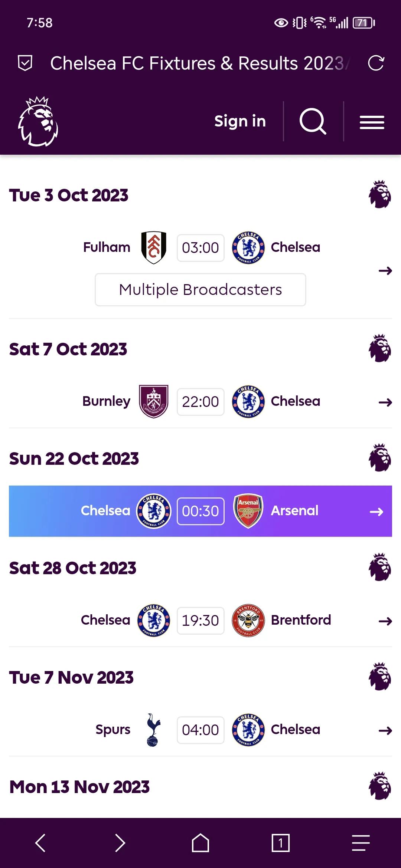Screen dimensions: 401x868
Task: Select the 04:00 kickoff time for Spurs match
Action: tap(200, 730)
